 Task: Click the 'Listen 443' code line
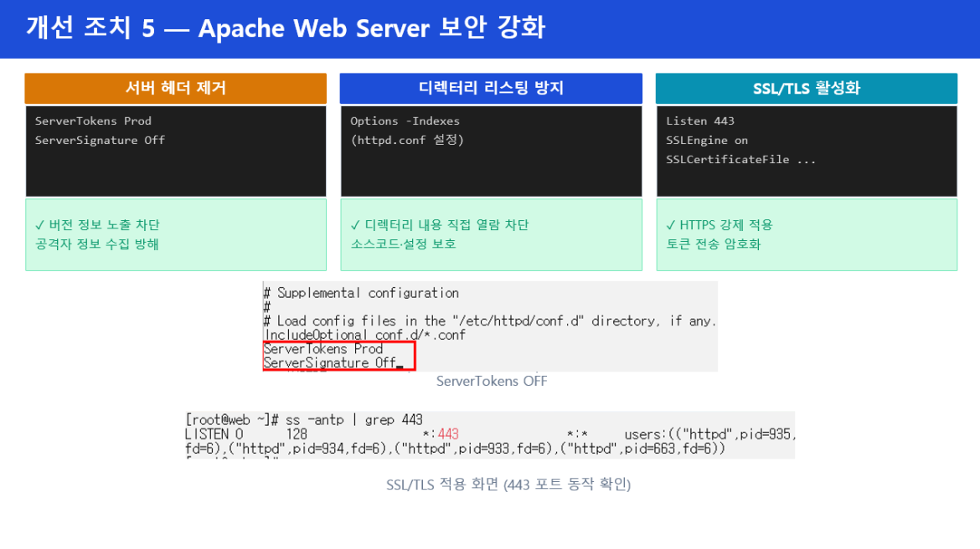click(x=700, y=121)
